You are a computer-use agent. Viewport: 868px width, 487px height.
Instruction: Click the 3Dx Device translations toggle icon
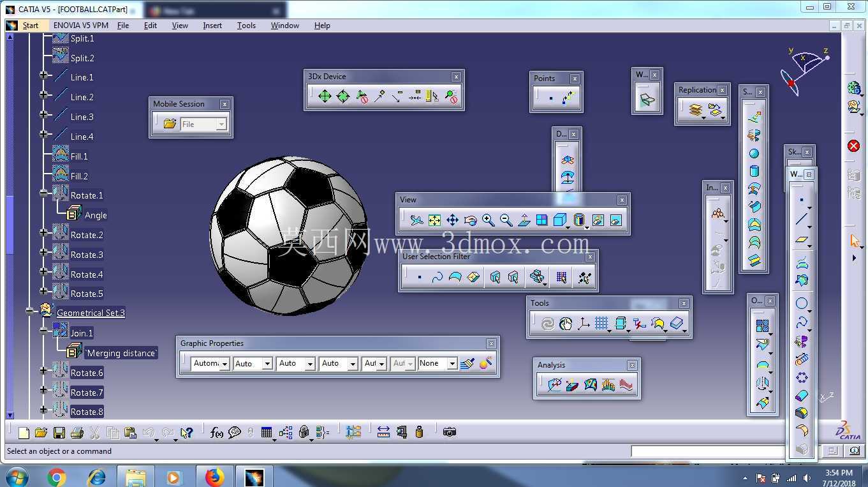click(325, 96)
